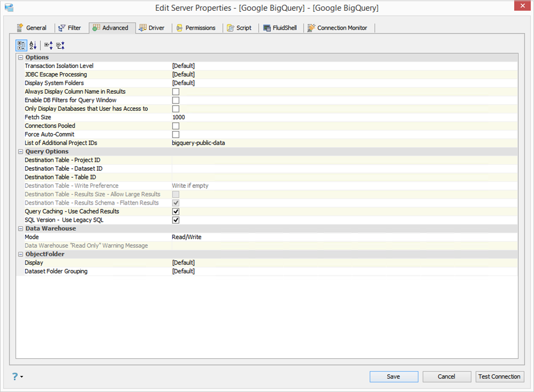Uncheck Query Caching Use Cached Results
This screenshot has height=392, width=534.
tap(176, 211)
